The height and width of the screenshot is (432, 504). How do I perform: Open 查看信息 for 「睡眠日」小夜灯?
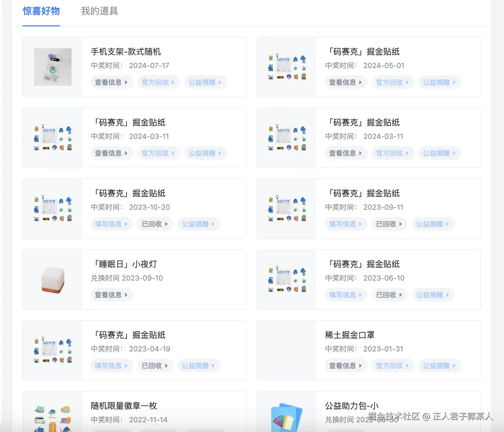click(111, 295)
